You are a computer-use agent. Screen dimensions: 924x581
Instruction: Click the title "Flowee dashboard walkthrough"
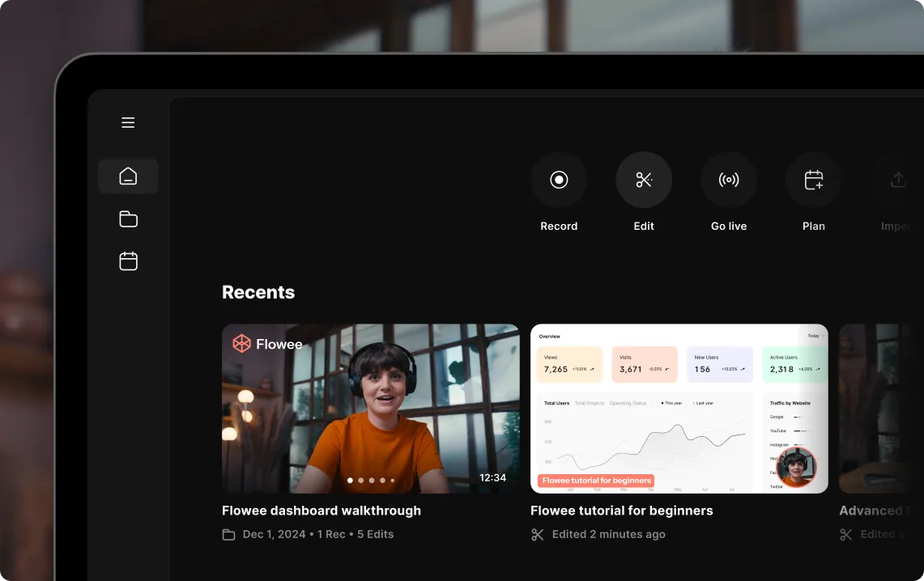pyautogui.click(x=321, y=511)
